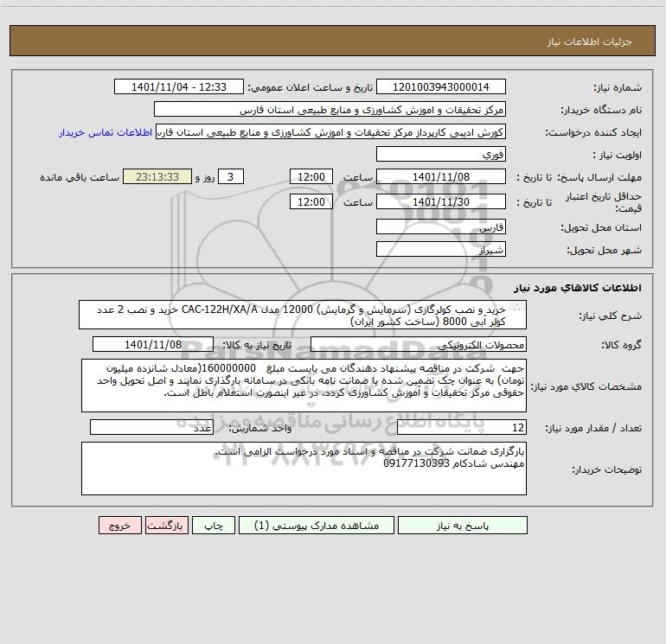Click the quantity field showing 12

[x=462, y=428]
